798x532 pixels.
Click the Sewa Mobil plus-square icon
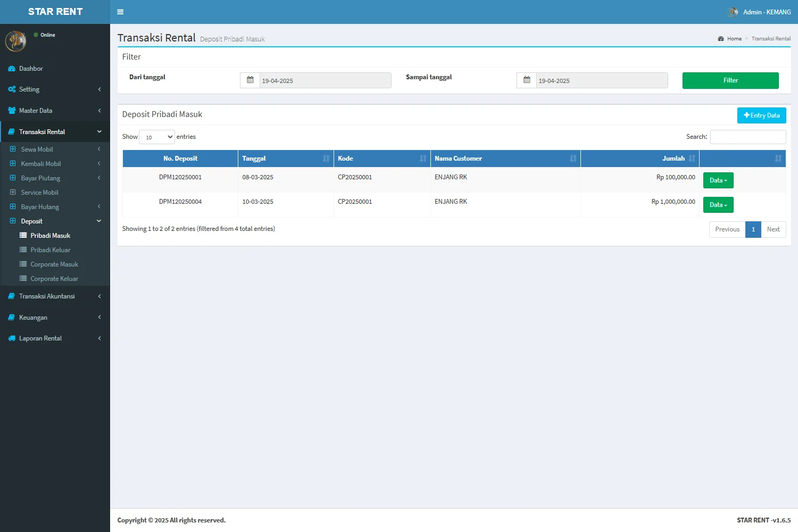coord(13,149)
